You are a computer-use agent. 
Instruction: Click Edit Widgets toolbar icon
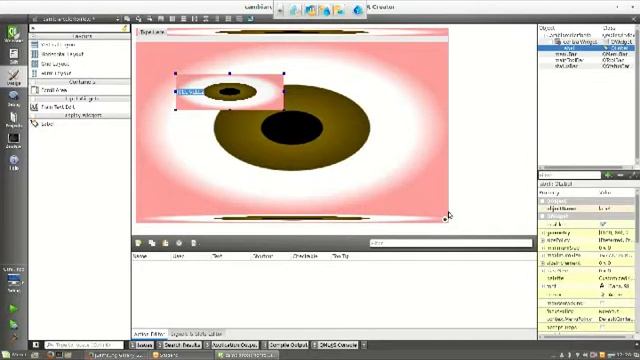point(127,19)
